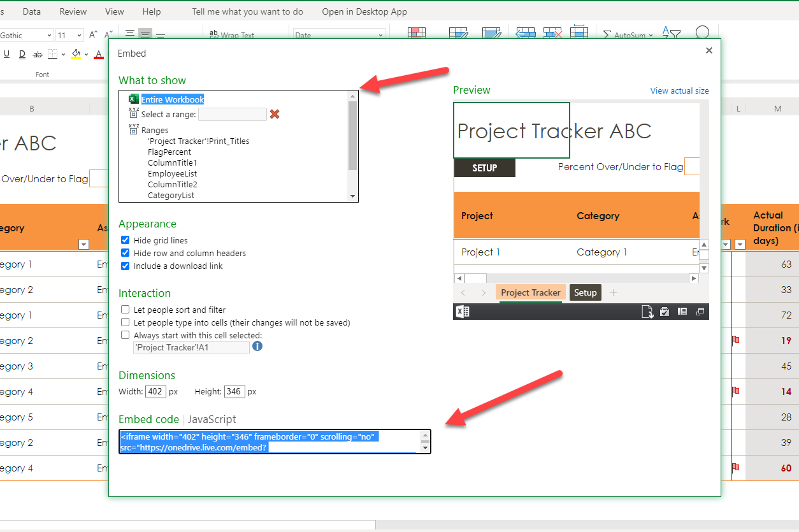Expand the Date number format dropdown
The height and width of the screenshot is (532, 799).
click(x=380, y=36)
